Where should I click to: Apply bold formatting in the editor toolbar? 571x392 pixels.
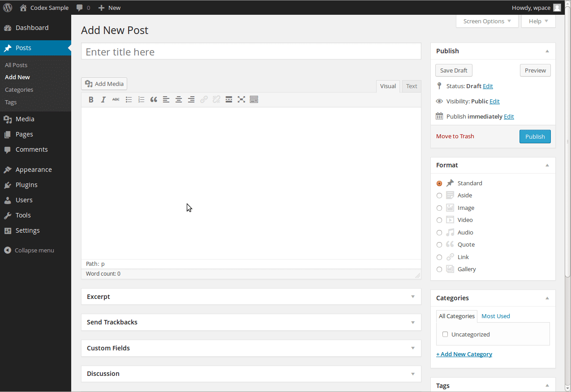tap(91, 99)
